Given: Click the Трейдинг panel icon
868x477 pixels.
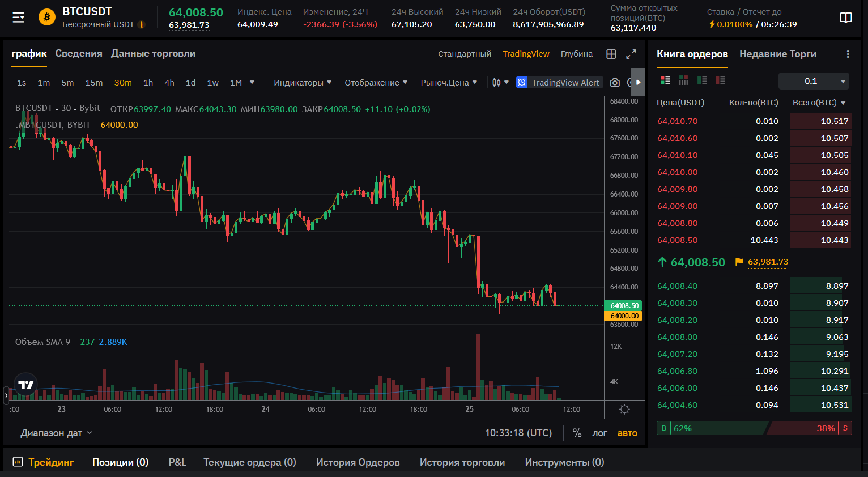Looking at the screenshot, I should (18, 462).
